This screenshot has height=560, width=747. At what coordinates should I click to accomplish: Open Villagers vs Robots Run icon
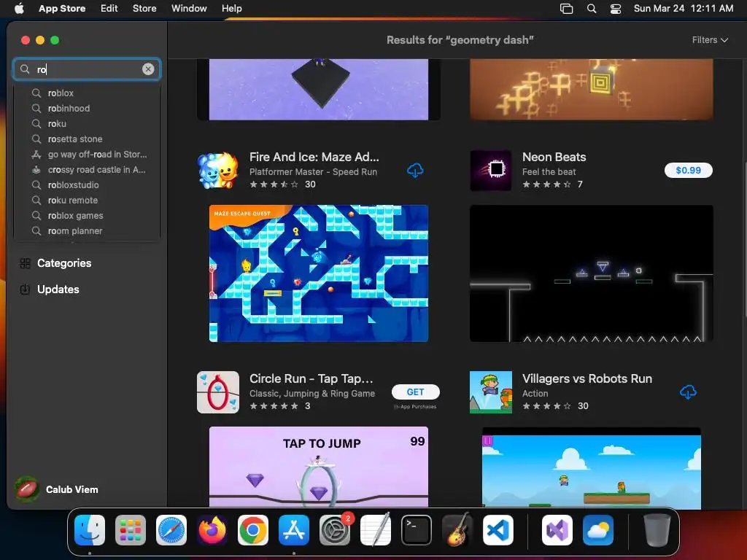(x=491, y=392)
